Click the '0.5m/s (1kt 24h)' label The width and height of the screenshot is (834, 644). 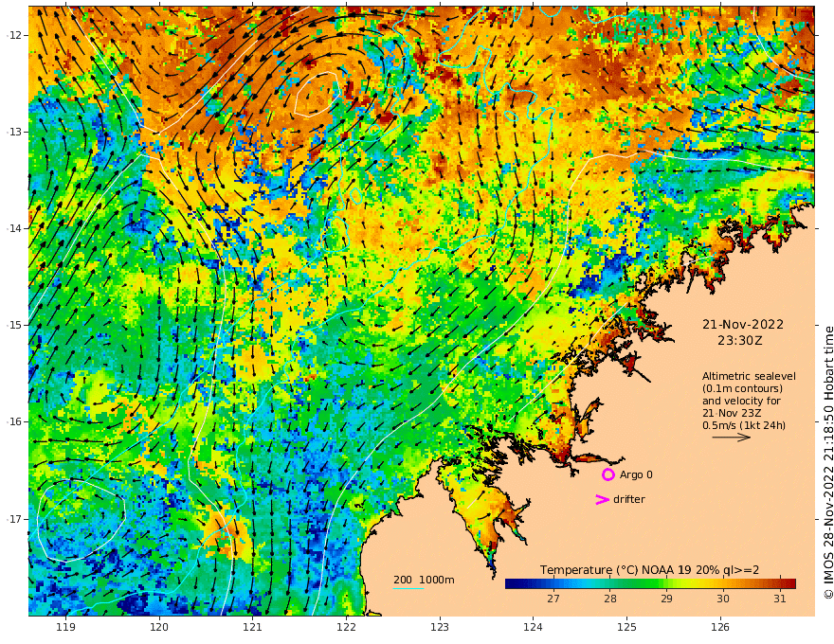click(744, 425)
